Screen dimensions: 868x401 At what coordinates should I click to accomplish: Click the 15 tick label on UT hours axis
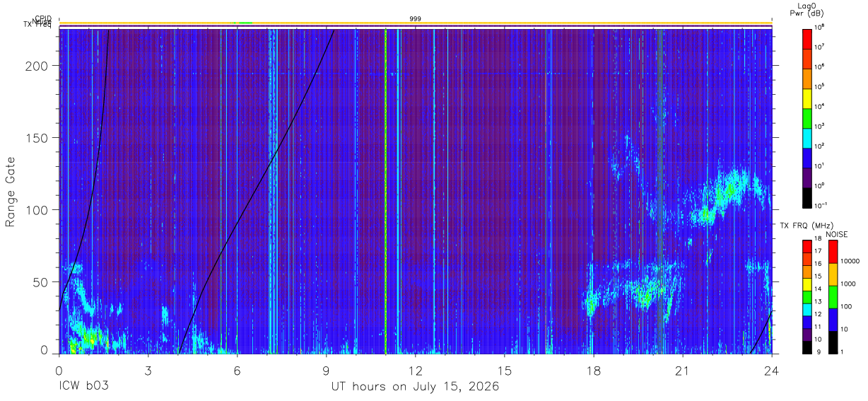click(504, 371)
